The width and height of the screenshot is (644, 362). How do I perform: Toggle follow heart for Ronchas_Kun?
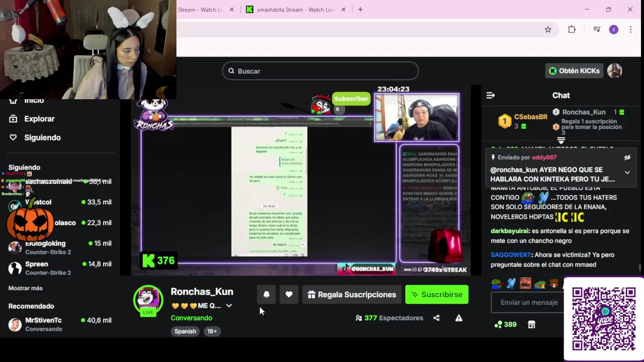point(289,295)
